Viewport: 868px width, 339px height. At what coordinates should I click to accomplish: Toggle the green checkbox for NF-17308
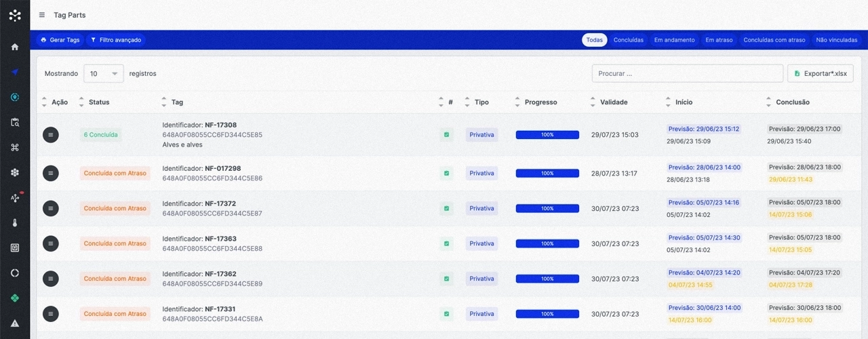[446, 135]
